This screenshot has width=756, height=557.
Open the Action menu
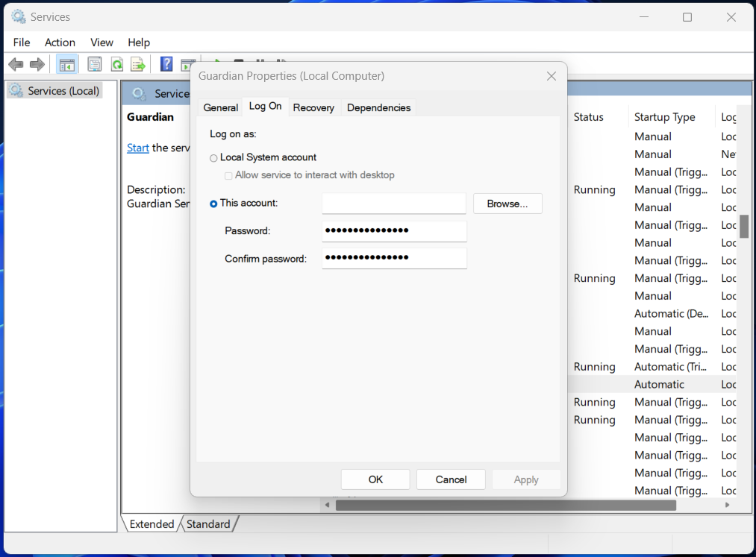click(x=60, y=43)
